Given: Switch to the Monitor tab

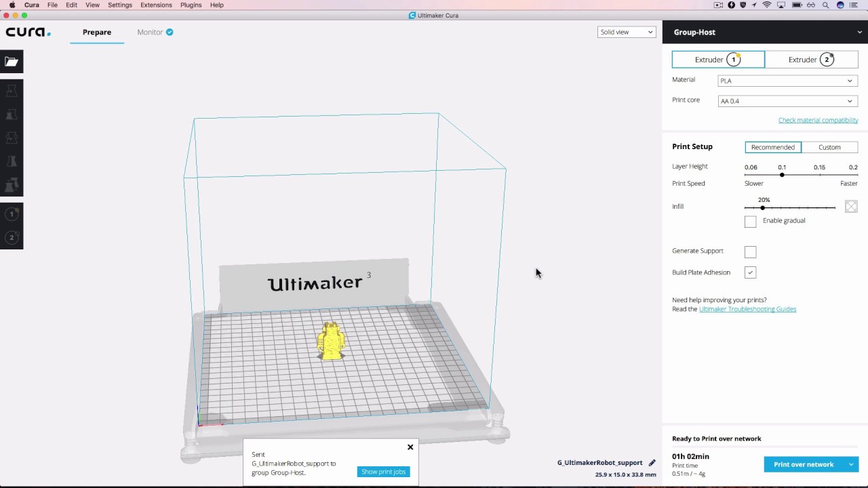Looking at the screenshot, I should pyautogui.click(x=150, y=32).
